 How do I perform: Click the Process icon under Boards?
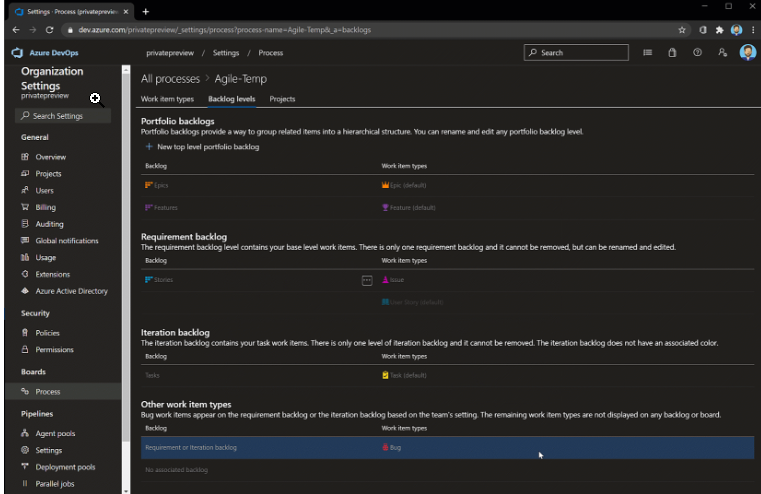click(x=25, y=391)
